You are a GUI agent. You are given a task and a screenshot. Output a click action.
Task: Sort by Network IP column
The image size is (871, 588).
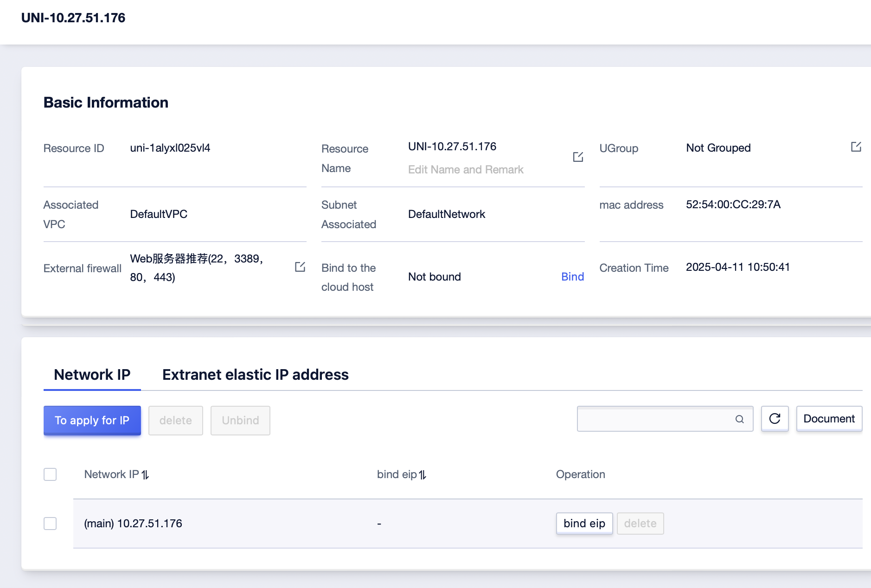point(145,474)
